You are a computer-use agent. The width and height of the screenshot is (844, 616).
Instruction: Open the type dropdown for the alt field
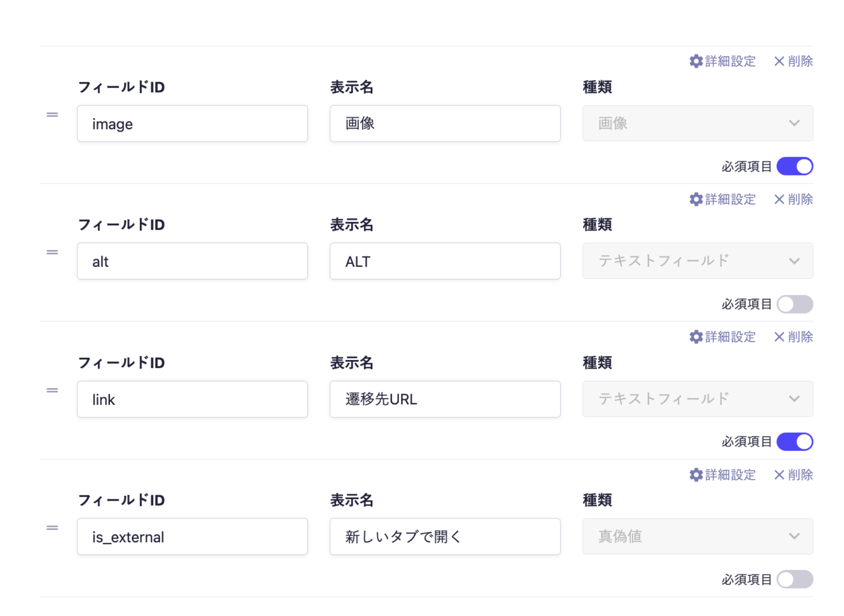point(698,261)
